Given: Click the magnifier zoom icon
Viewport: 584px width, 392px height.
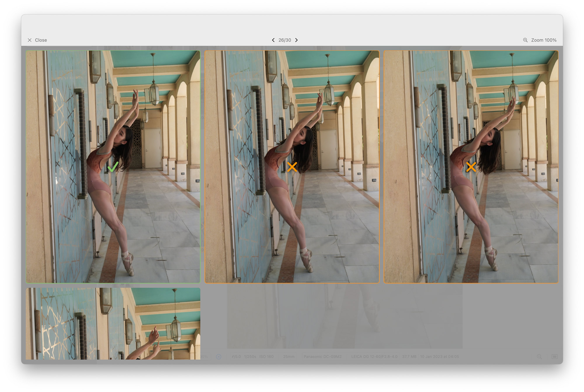Looking at the screenshot, I should [x=525, y=40].
